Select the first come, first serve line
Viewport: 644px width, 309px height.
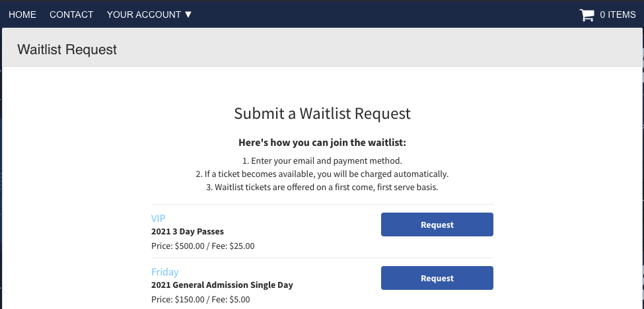(x=322, y=188)
